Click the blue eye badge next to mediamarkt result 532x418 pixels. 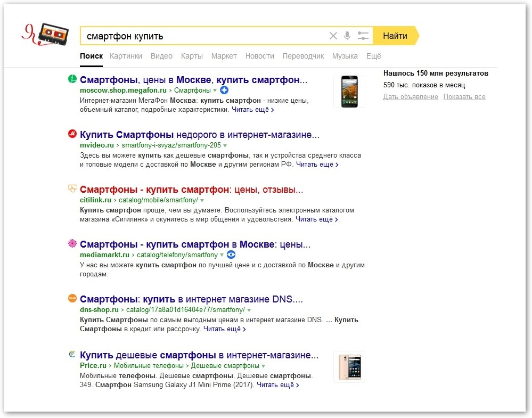[x=231, y=255]
